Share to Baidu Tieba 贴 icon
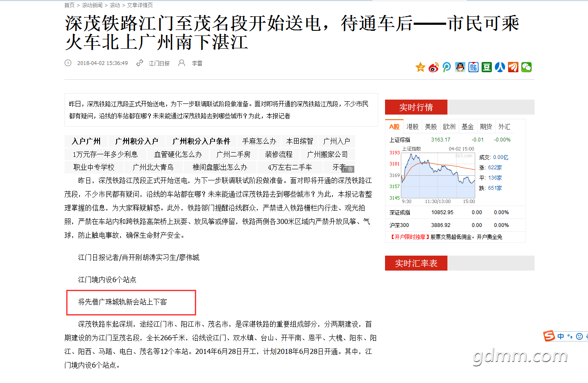 click(x=473, y=67)
